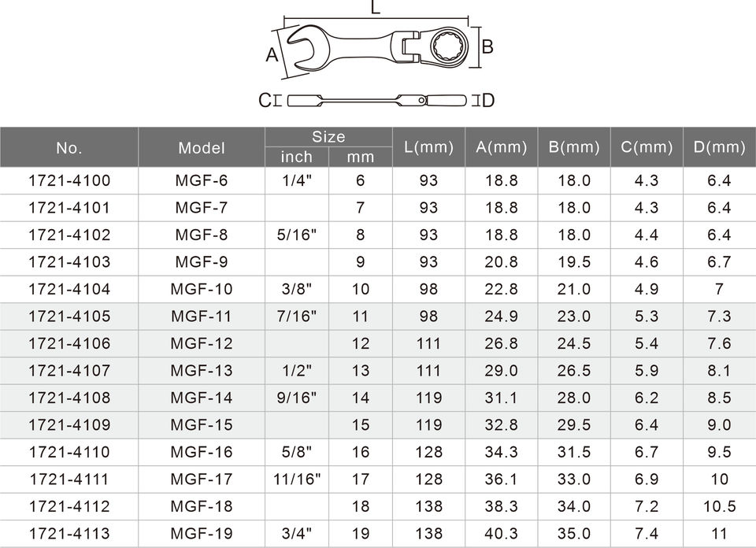Click part number 1721-4113
This screenshot has height=548, width=756.
point(69,534)
